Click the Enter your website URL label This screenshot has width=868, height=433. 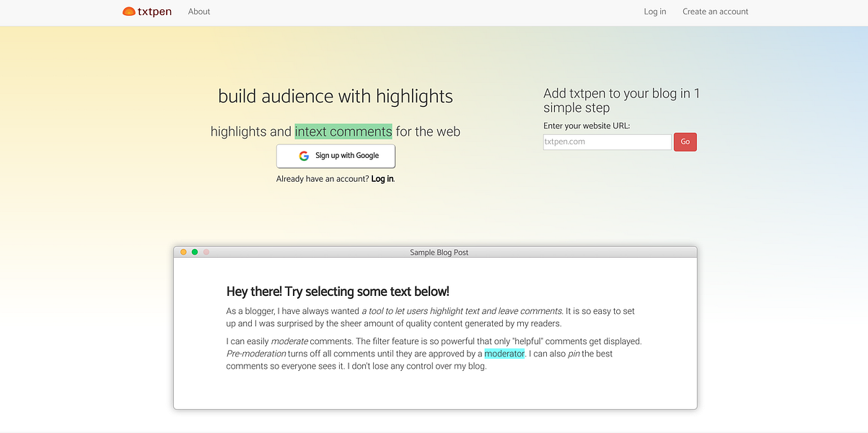(587, 126)
